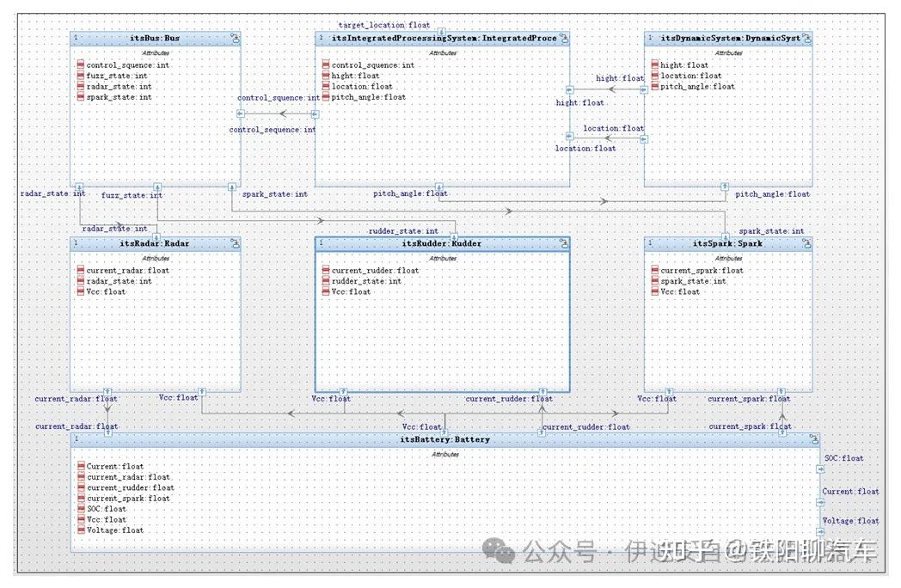Click attribute icon beside location:float in itsIntegratedProcessingSystem

point(326,86)
